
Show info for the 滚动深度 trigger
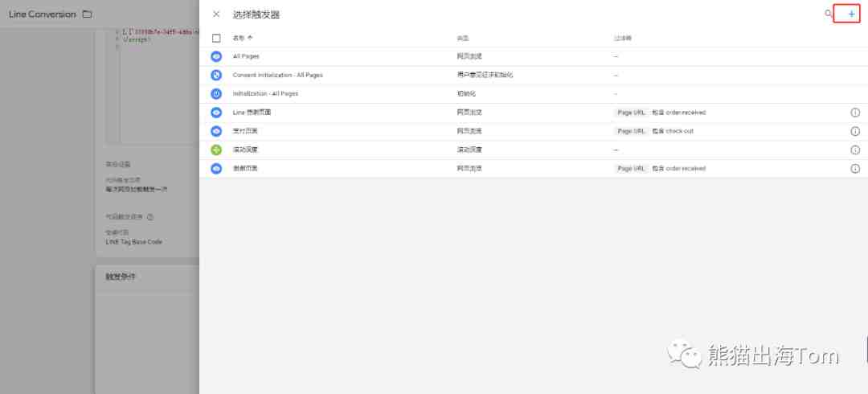pyautogui.click(x=854, y=150)
